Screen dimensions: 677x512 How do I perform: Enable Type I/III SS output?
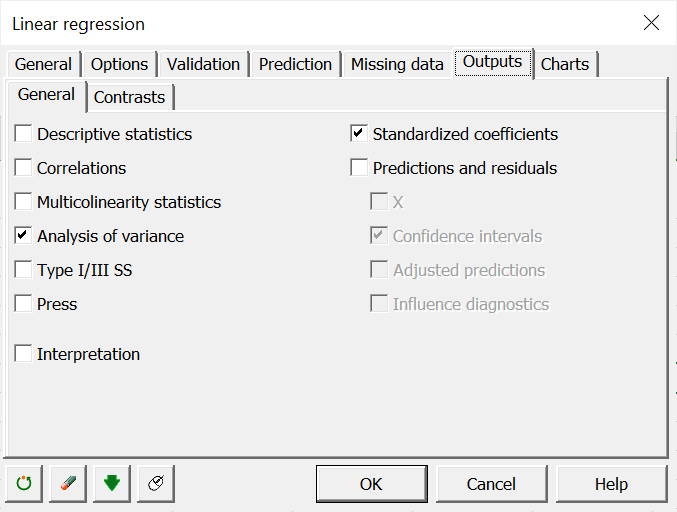23,270
